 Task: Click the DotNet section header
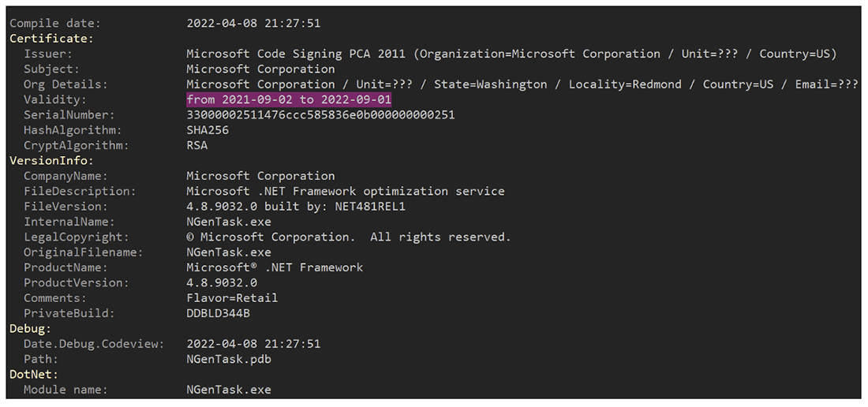coord(34,374)
